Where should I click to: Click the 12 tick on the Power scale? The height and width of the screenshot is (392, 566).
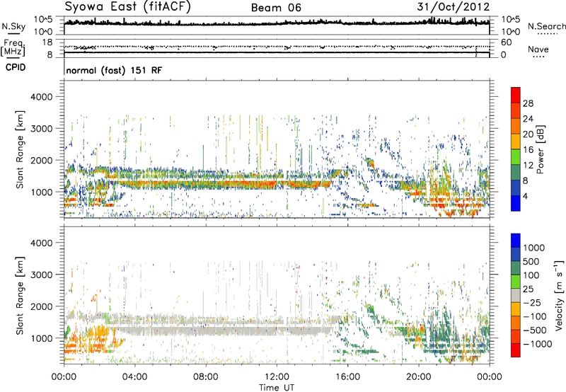pyautogui.click(x=528, y=166)
